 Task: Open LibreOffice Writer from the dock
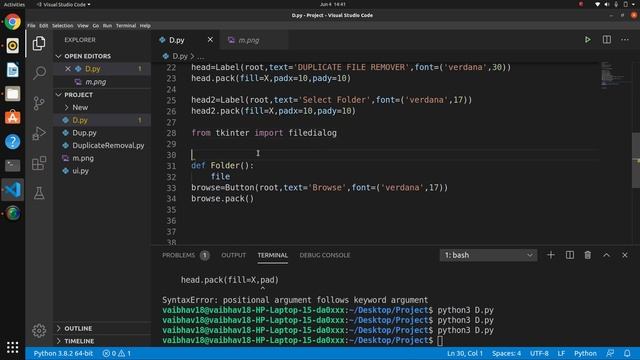pyautogui.click(x=13, y=70)
